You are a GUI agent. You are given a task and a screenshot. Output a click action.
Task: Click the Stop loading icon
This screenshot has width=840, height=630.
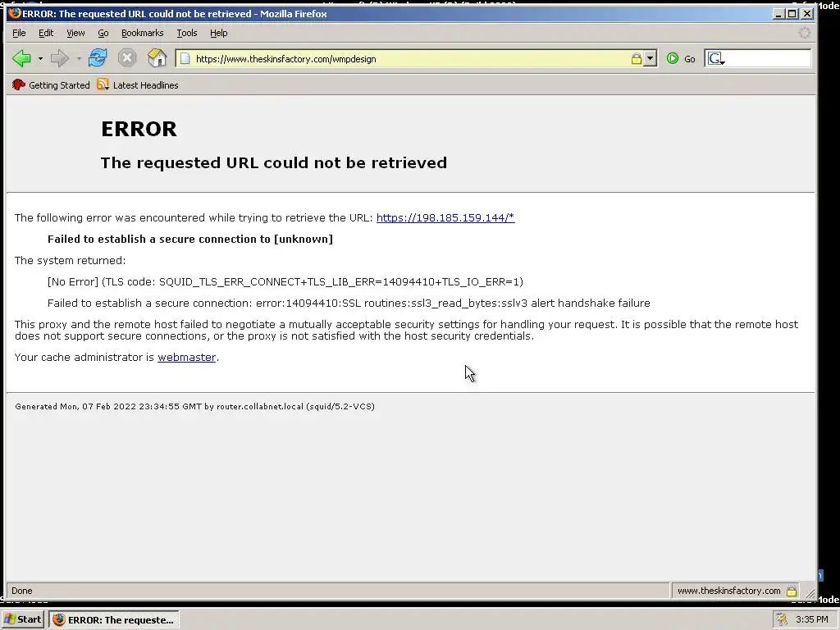(127, 58)
